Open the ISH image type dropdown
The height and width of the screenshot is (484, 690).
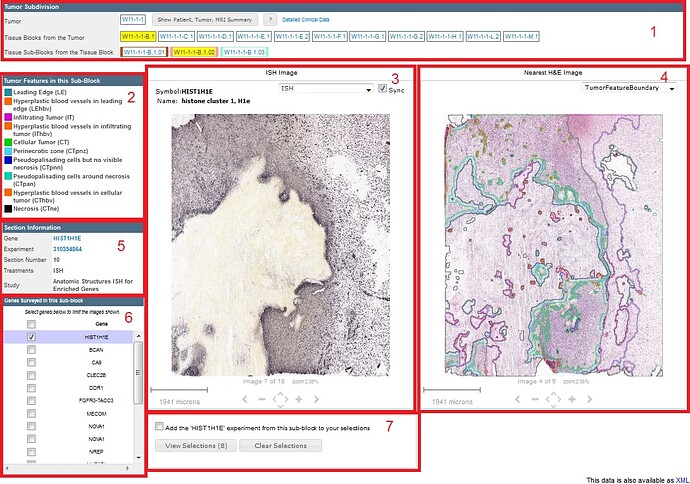[326, 89]
